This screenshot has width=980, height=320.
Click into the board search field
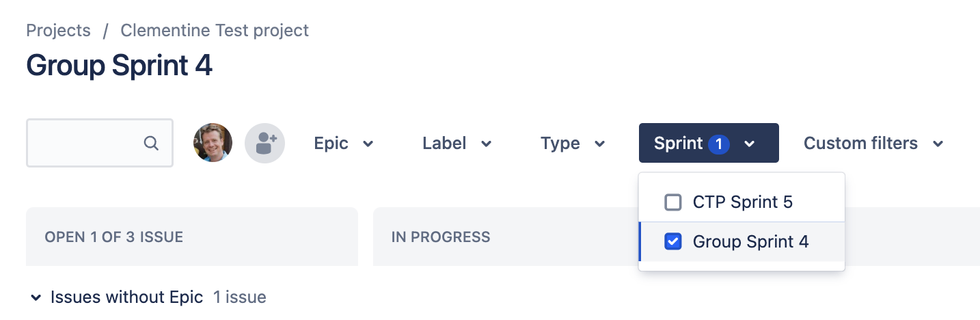click(x=100, y=143)
